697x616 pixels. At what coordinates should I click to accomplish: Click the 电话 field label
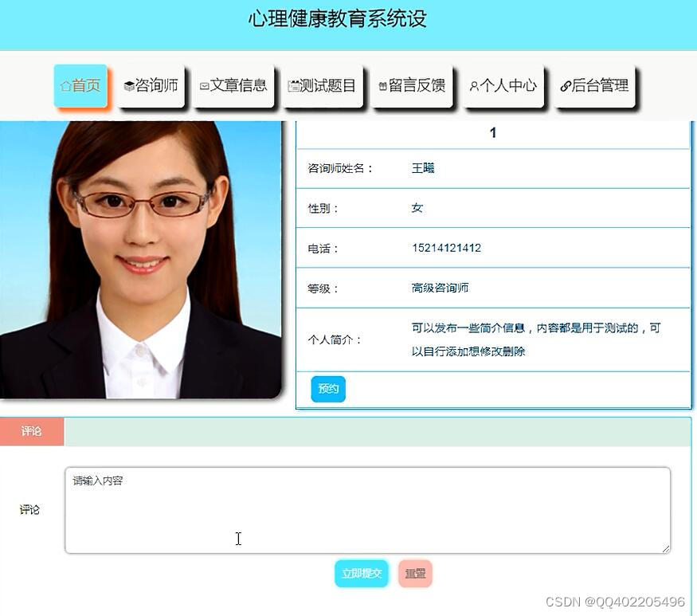coord(323,248)
